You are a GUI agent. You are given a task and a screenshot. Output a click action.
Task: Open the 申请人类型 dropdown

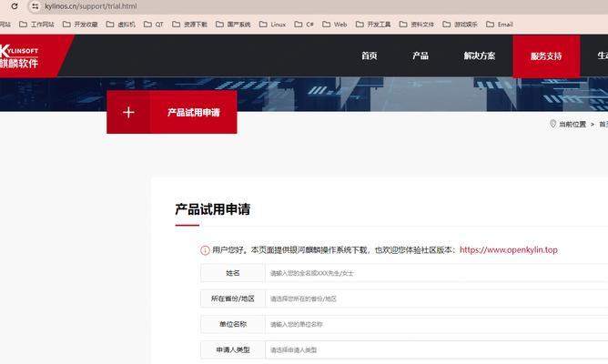[436, 350]
